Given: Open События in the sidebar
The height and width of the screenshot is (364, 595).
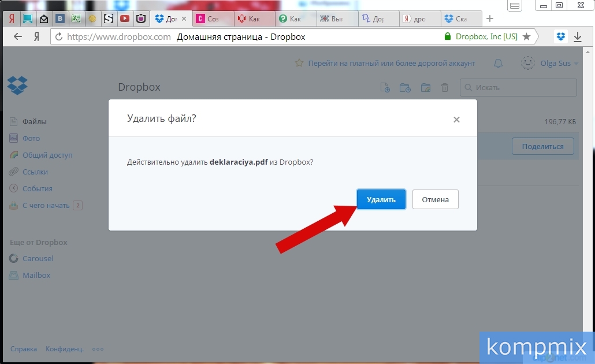Looking at the screenshot, I should (x=37, y=188).
